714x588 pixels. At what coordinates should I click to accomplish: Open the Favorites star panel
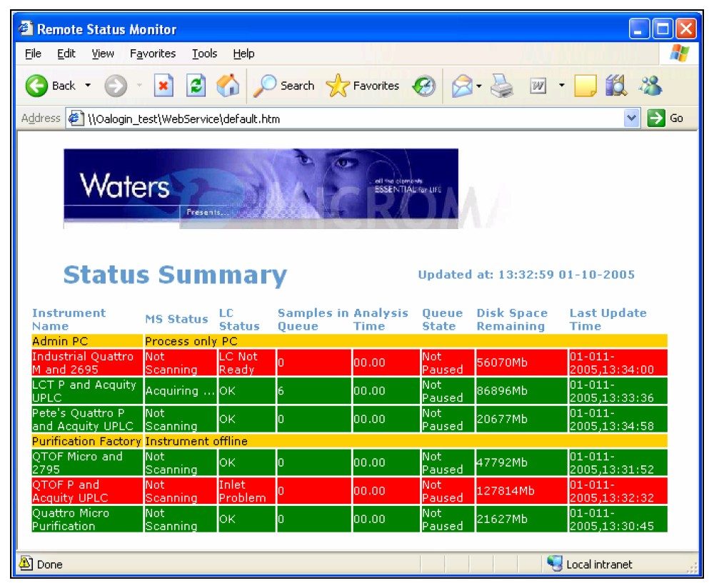coord(363,86)
